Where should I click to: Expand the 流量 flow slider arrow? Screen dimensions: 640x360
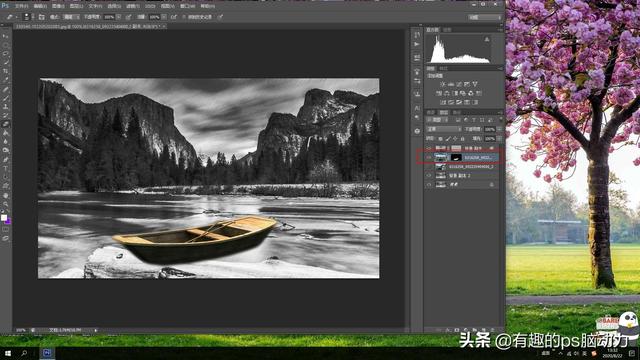pos(164,17)
